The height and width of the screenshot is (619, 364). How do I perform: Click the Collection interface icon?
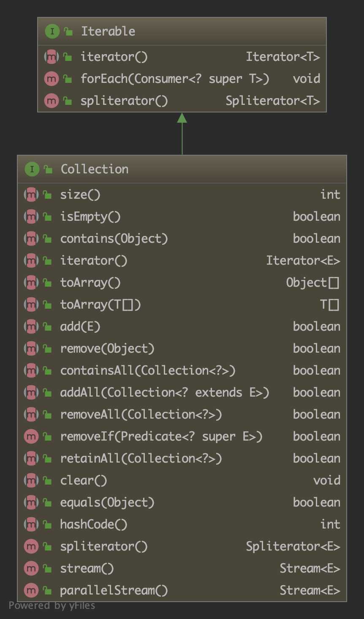click(x=32, y=169)
